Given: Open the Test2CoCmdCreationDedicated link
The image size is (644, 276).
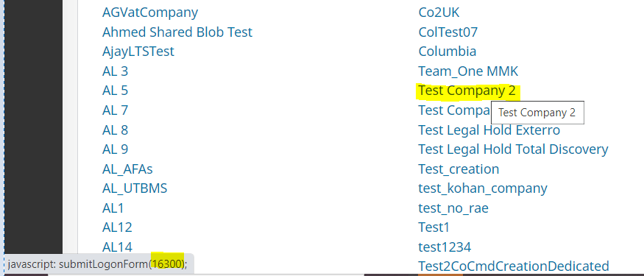Looking at the screenshot, I should coord(514,266).
